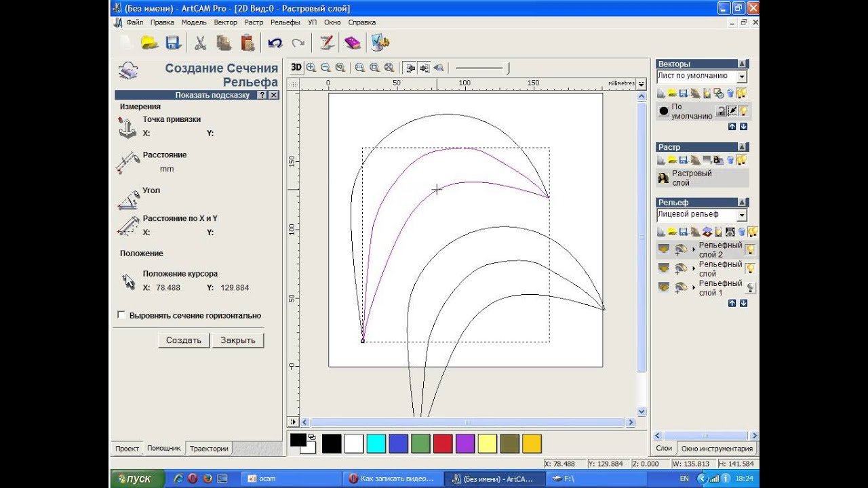The height and width of the screenshot is (488, 868).
Task: Undo the last action
Action: coord(275,43)
